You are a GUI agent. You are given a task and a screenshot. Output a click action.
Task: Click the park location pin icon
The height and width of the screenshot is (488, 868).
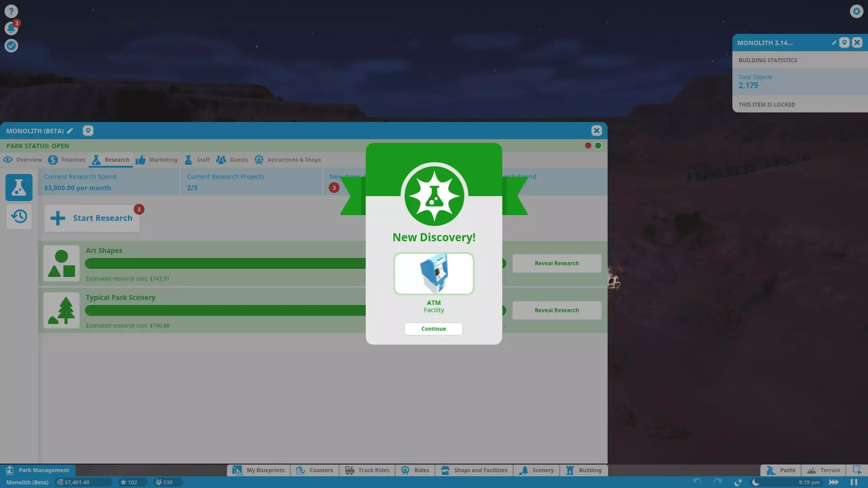[x=88, y=131]
